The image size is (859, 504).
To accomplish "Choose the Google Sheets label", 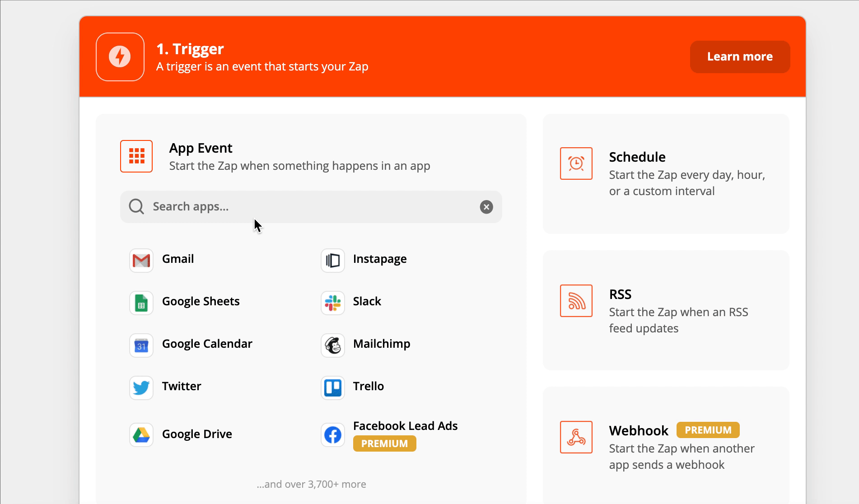I will pos(201,301).
